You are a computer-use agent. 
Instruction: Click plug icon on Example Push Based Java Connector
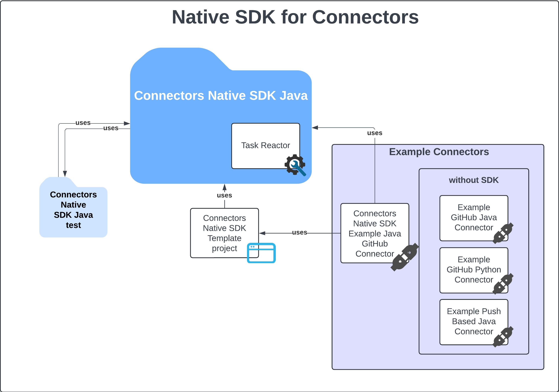[503, 337]
